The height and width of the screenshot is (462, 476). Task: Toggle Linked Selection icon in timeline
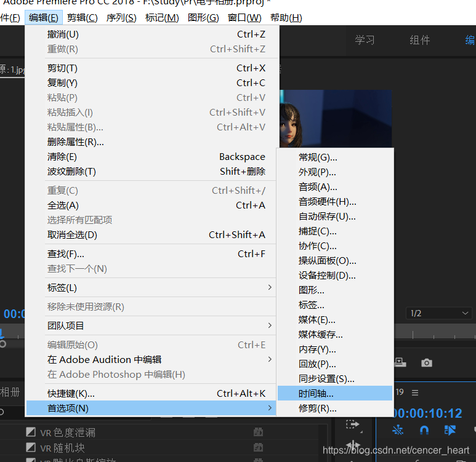pyautogui.click(x=450, y=430)
